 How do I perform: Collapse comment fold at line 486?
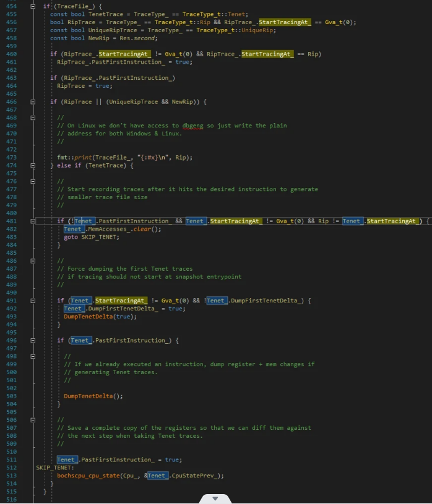[x=33, y=261]
